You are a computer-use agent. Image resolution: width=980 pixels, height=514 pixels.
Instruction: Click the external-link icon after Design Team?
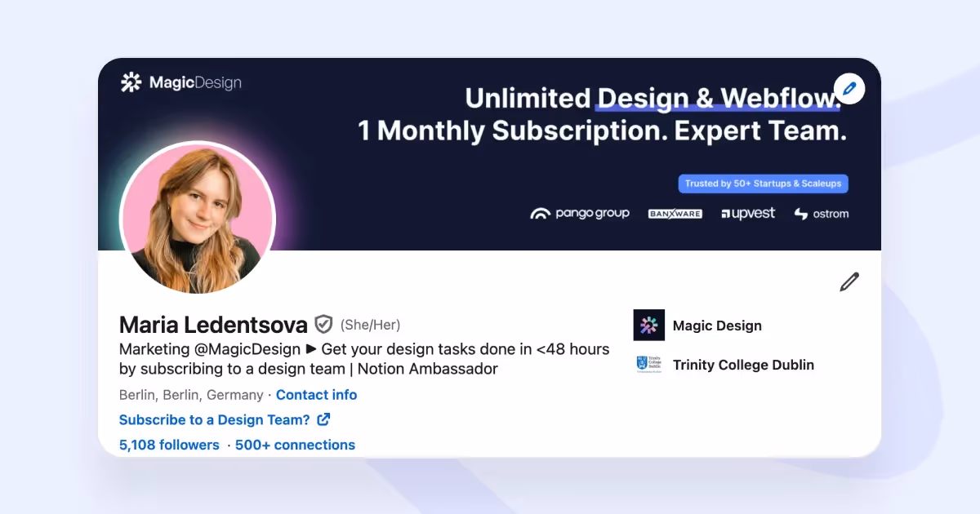click(323, 419)
